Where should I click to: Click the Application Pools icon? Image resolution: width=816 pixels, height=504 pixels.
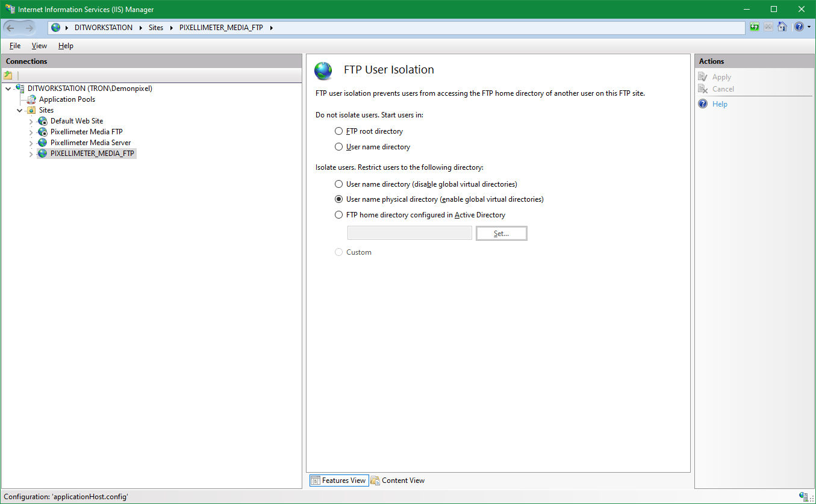[x=31, y=99]
